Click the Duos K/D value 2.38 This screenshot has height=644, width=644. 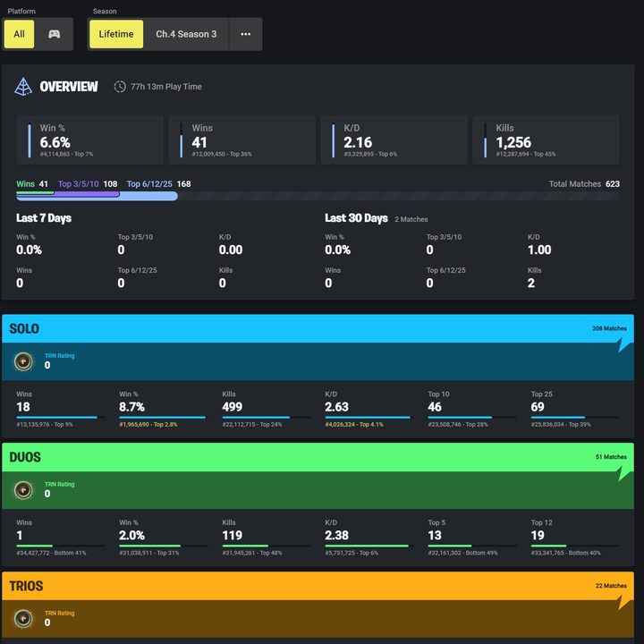337,536
